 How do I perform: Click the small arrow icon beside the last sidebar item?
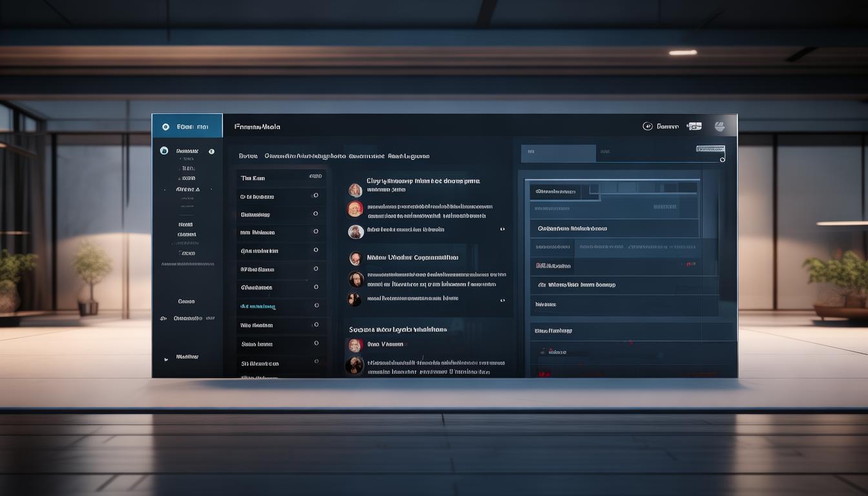point(166,357)
